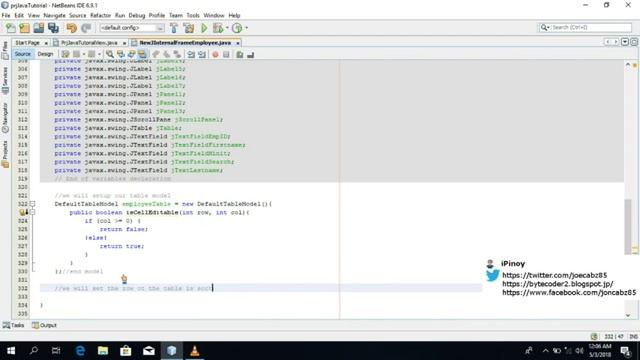Click Find Next Occurrence icon

point(131,54)
